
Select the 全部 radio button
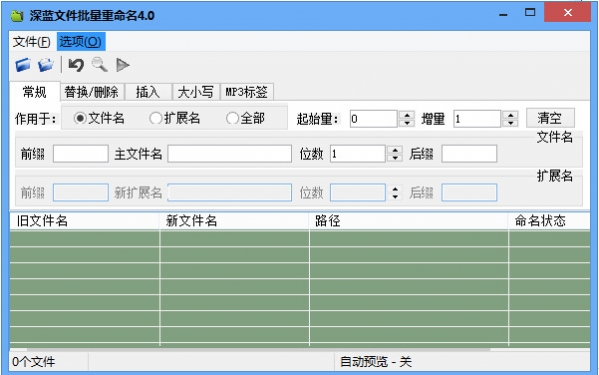pos(245,118)
